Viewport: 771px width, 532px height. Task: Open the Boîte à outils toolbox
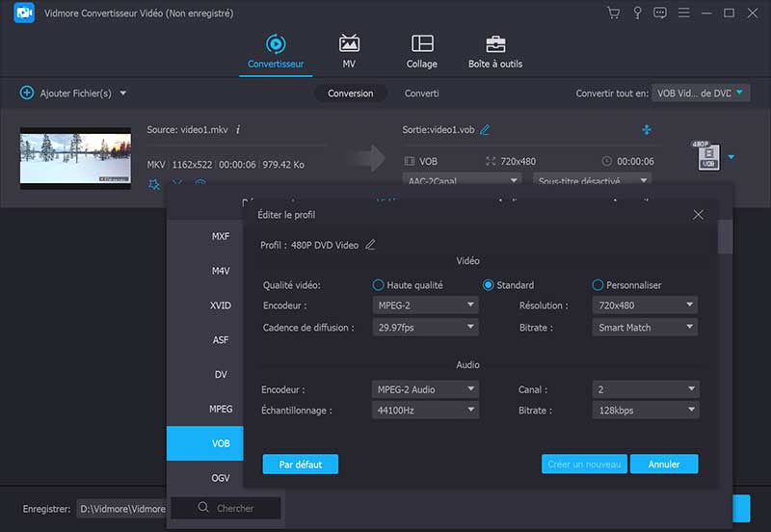tap(495, 43)
